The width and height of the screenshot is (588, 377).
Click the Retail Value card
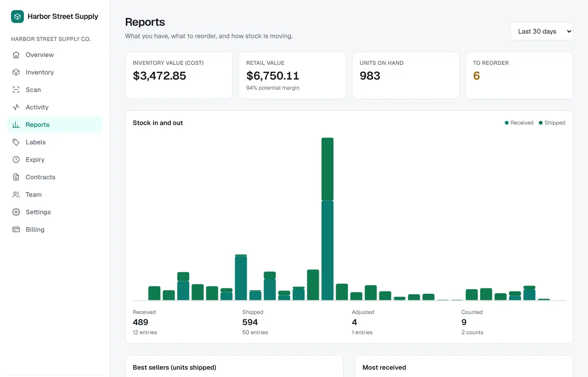[x=292, y=75]
